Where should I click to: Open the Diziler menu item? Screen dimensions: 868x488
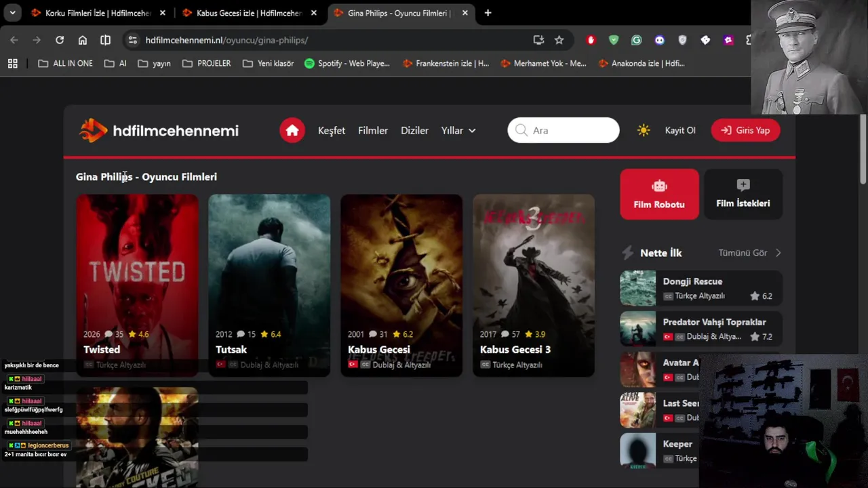point(414,130)
